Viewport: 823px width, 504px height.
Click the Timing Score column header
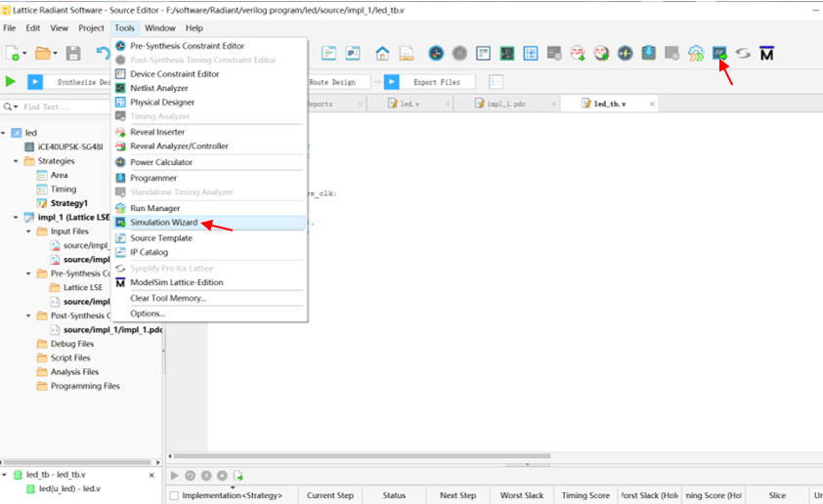pos(585,495)
